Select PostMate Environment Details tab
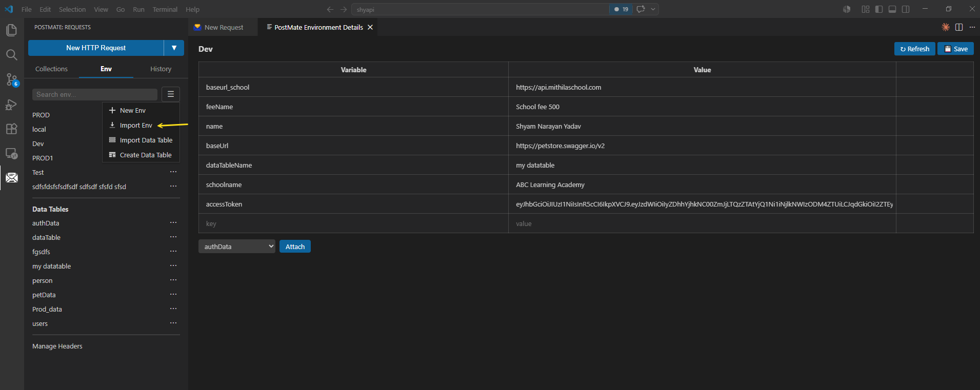This screenshot has width=980, height=390. point(318,27)
